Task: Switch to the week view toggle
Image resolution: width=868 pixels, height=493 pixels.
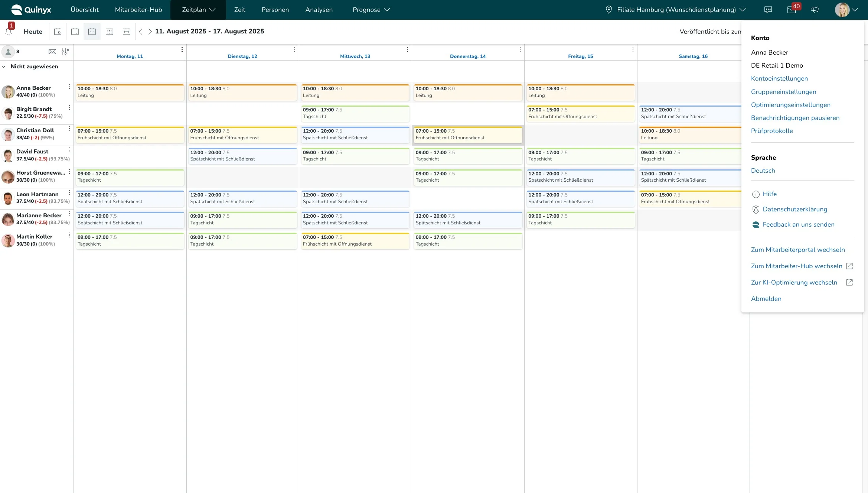Action: point(92,32)
